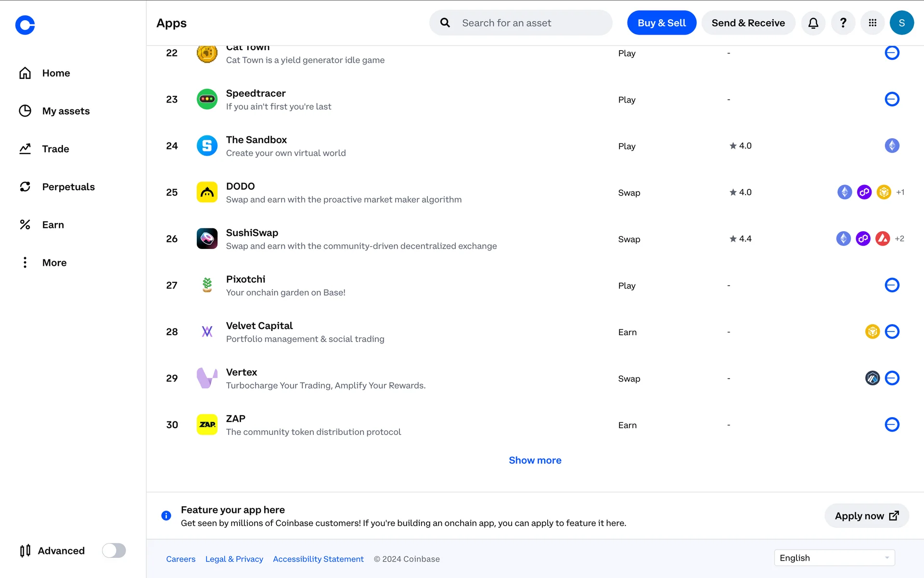
Task: Click the Coinbase logo icon
Action: (x=25, y=25)
